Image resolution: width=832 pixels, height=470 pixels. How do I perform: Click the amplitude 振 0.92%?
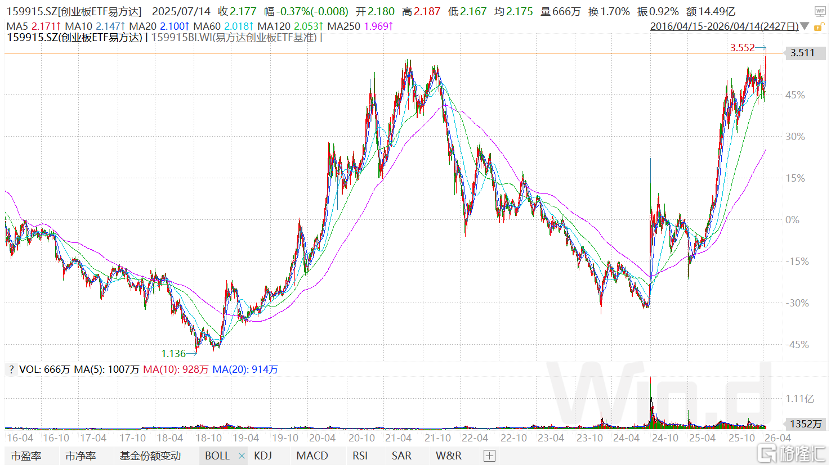(x=658, y=11)
